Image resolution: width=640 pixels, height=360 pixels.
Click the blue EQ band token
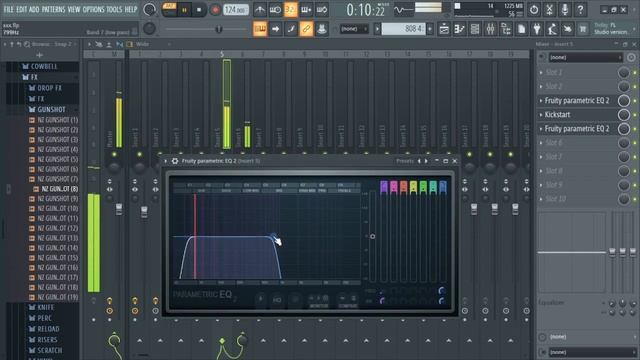click(x=443, y=187)
